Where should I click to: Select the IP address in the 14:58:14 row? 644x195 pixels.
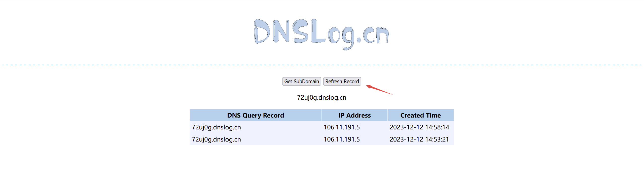pos(342,127)
